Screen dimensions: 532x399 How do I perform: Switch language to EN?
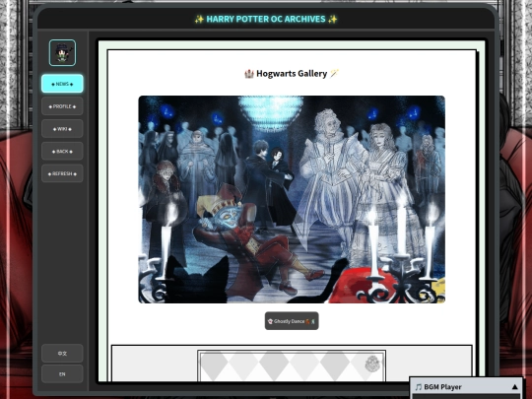click(x=62, y=374)
